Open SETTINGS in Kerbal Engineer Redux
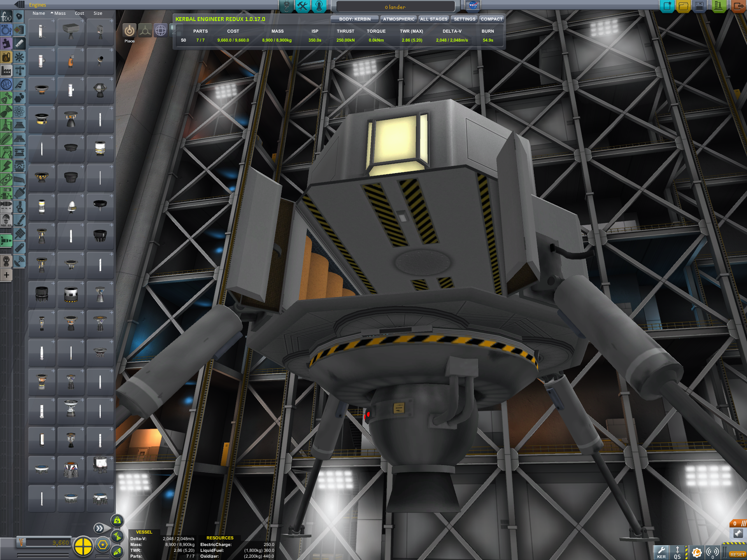 (465, 19)
